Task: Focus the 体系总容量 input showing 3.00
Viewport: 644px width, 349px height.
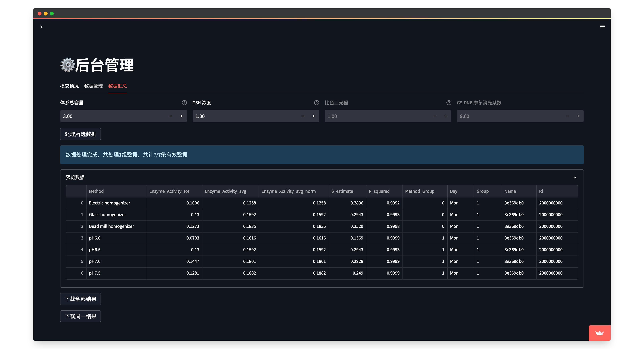Action: [113, 116]
